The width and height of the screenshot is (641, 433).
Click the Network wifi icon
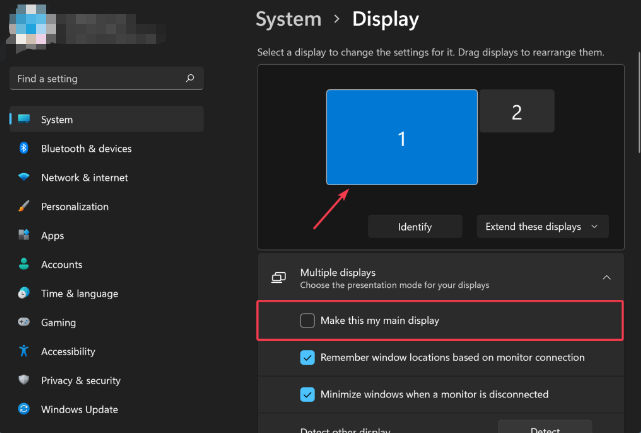[x=24, y=177]
